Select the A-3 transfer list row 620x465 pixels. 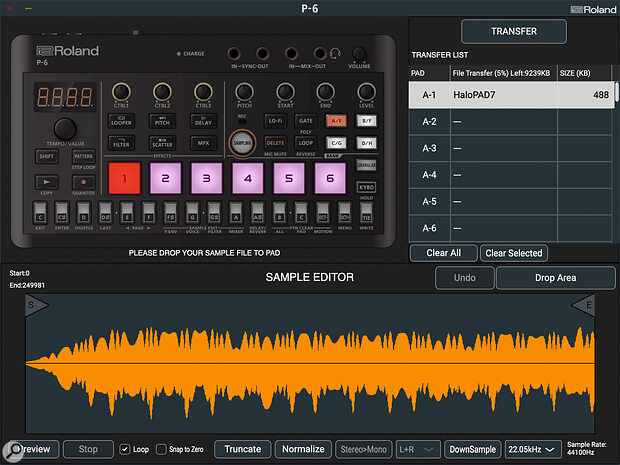pos(511,148)
